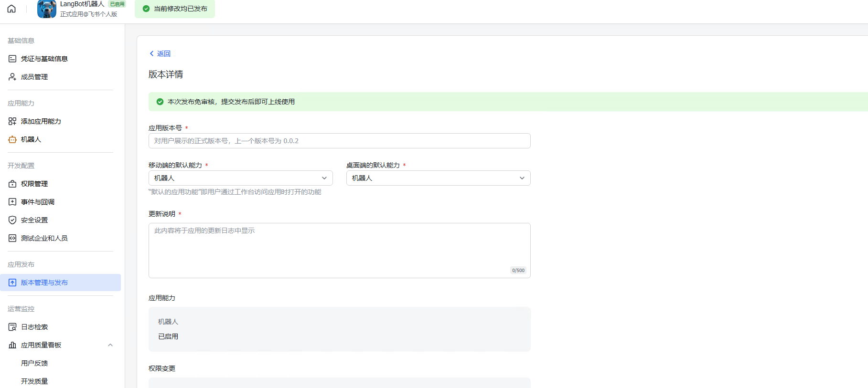Click the home icon in top bar

[11, 9]
